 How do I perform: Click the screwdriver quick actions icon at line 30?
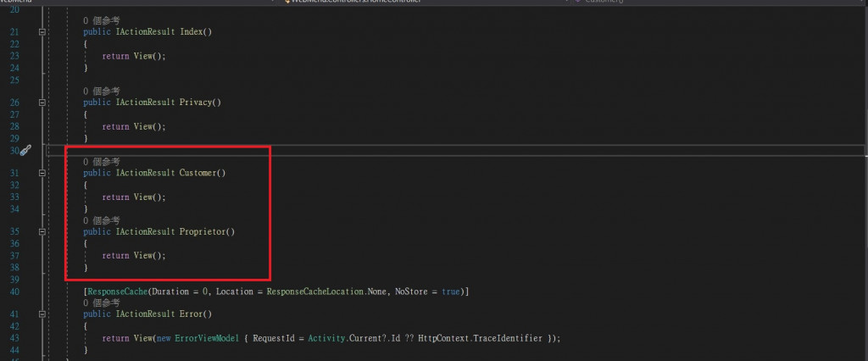point(25,150)
